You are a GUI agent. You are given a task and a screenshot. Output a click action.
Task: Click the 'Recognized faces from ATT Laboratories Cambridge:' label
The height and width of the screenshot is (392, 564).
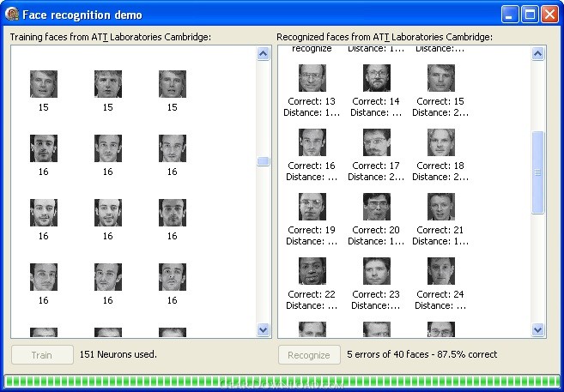[x=385, y=37]
